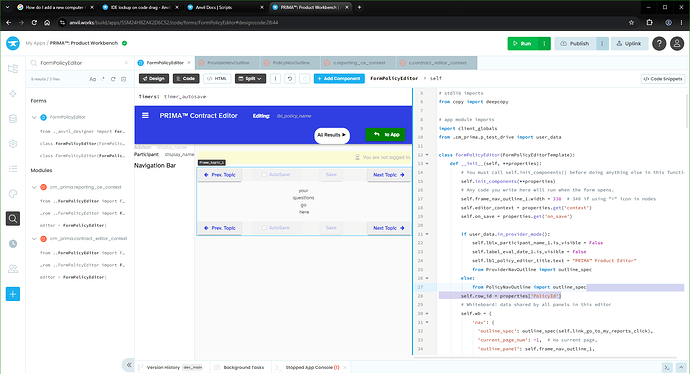Screen dimensions: 690x374
Task: Open the Assets layers sidebar icon
Action: click(13, 143)
